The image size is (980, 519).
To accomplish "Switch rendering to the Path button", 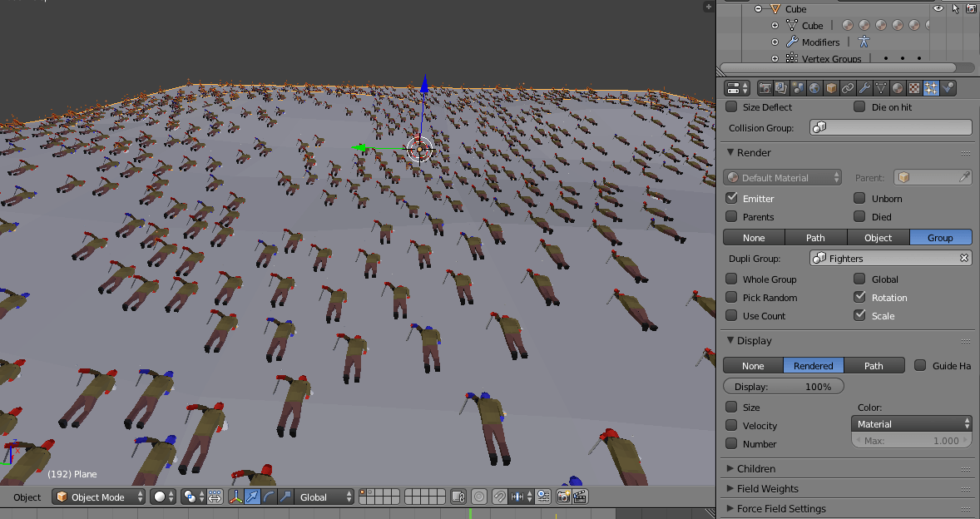I will point(815,237).
